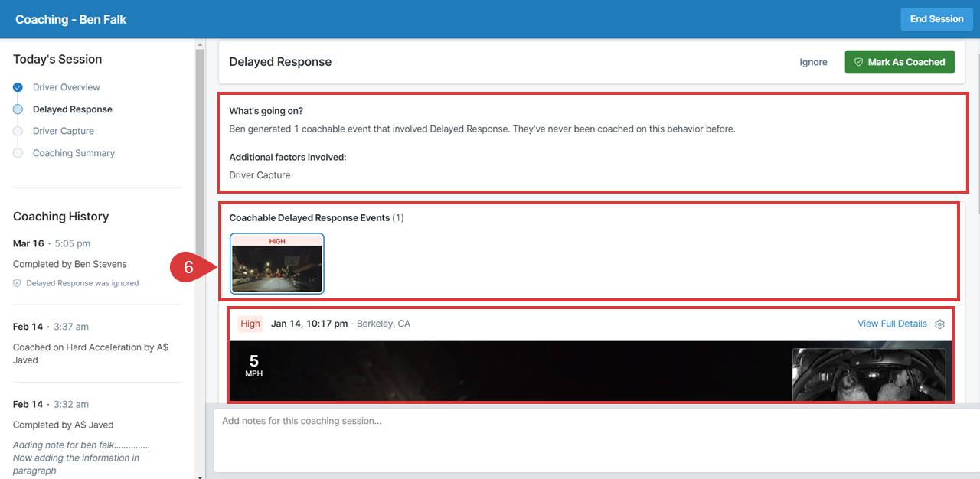980x479 pixels.
Task: Click 'Completed by A$ Javed' entry
Action: tap(63, 425)
